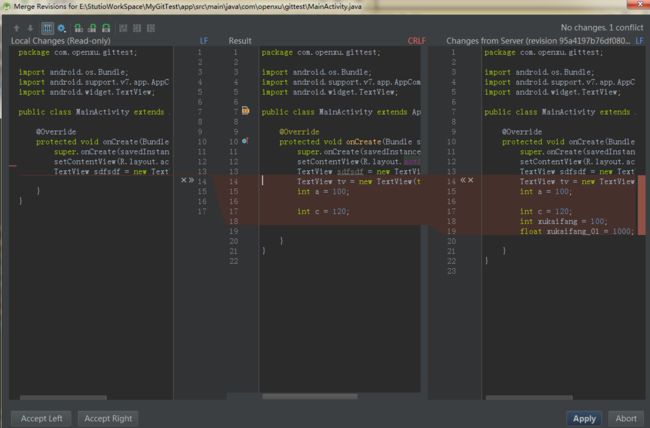The width and height of the screenshot is (650, 428).
Task: Apply non-conflicting changes from right side
Action: (106, 28)
